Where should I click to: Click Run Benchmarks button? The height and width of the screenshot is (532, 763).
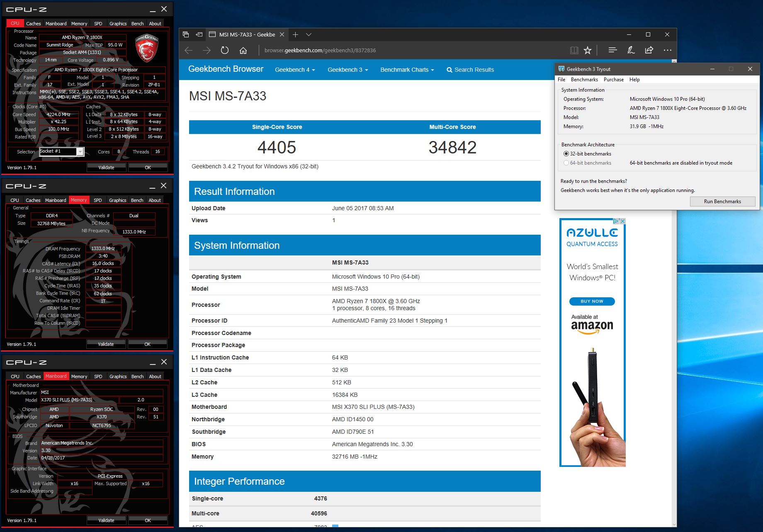point(722,202)
